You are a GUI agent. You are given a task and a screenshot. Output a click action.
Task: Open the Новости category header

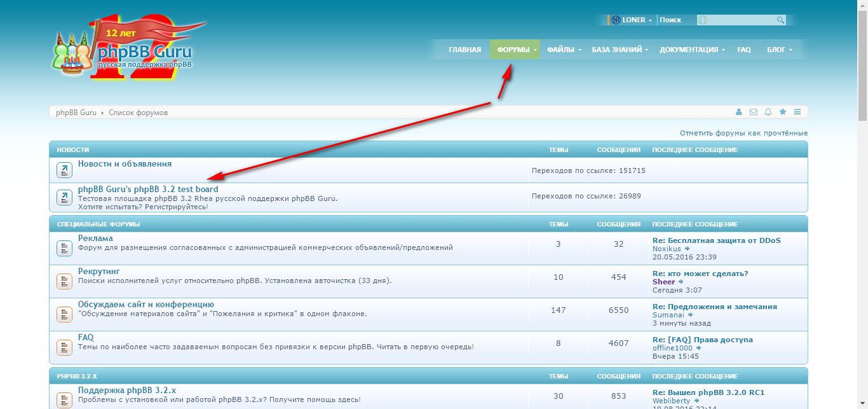[x=73, y=150]
